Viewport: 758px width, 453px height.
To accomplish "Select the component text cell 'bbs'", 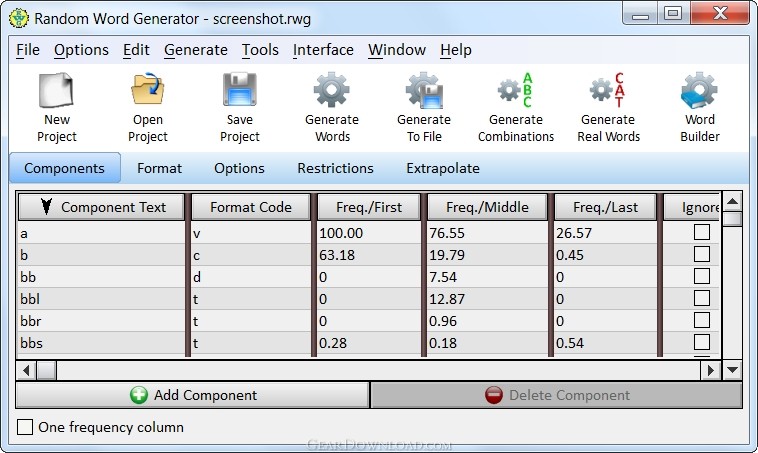I will click(101, 343).
